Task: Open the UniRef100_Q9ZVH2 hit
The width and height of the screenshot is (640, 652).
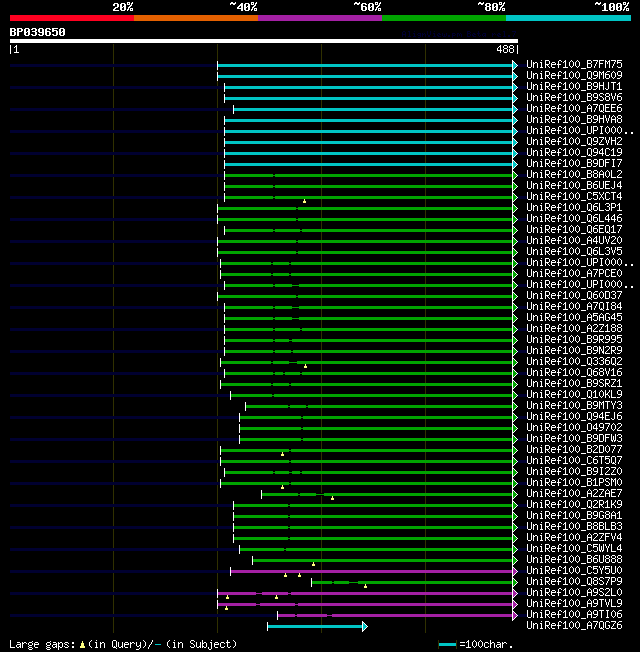Action: click(574, 141)
